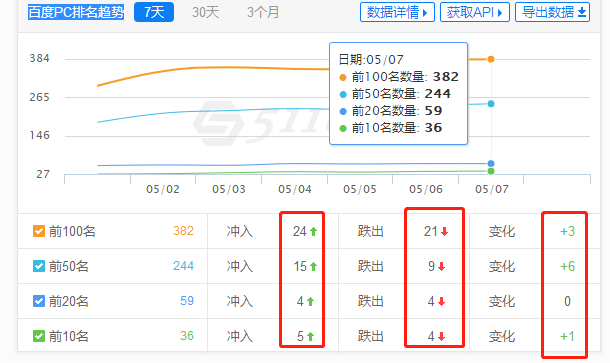
Task: Click the red down arrow next to 9
Action: (441, 267)
